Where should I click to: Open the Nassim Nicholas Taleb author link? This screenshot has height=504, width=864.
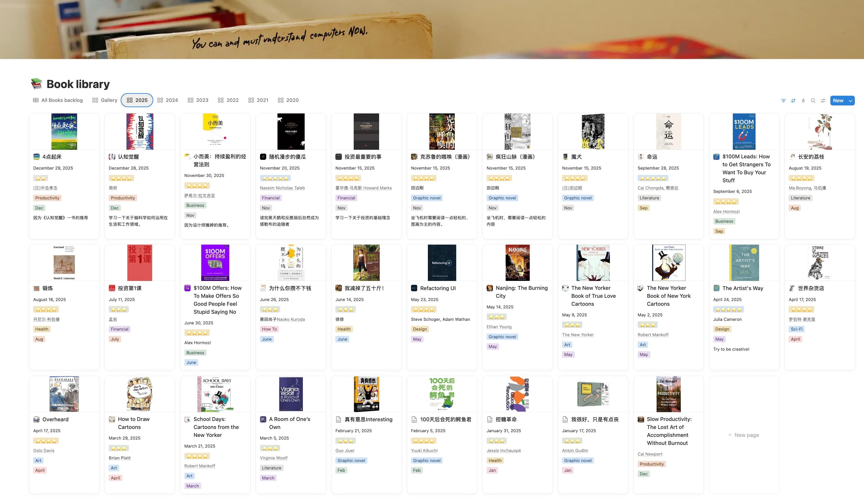tap(282, 188)
